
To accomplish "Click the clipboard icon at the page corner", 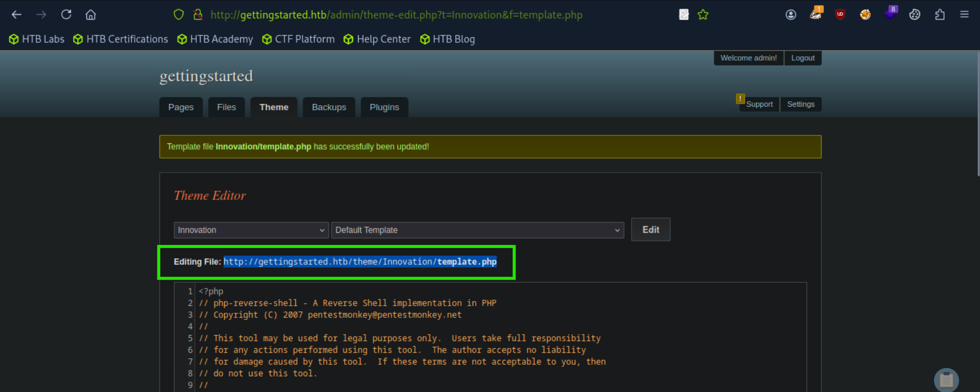I will [946, 380].
